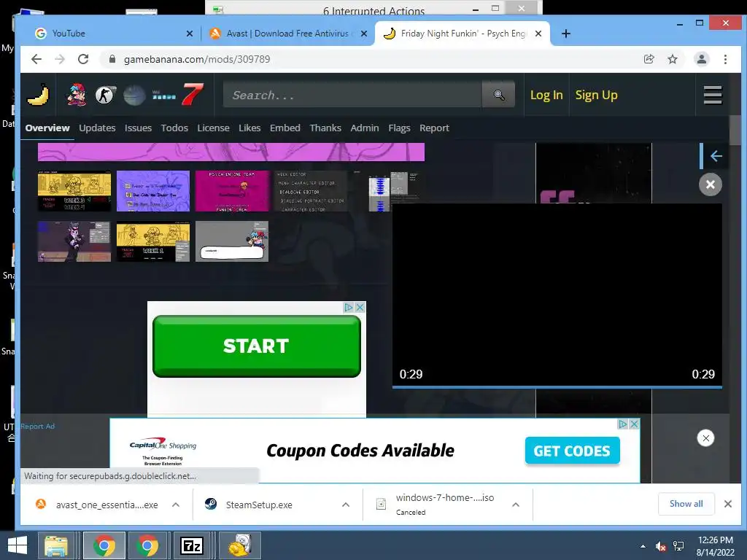Click the Report Ad link
Screen dimensions: 747x560
pos(38,426)
